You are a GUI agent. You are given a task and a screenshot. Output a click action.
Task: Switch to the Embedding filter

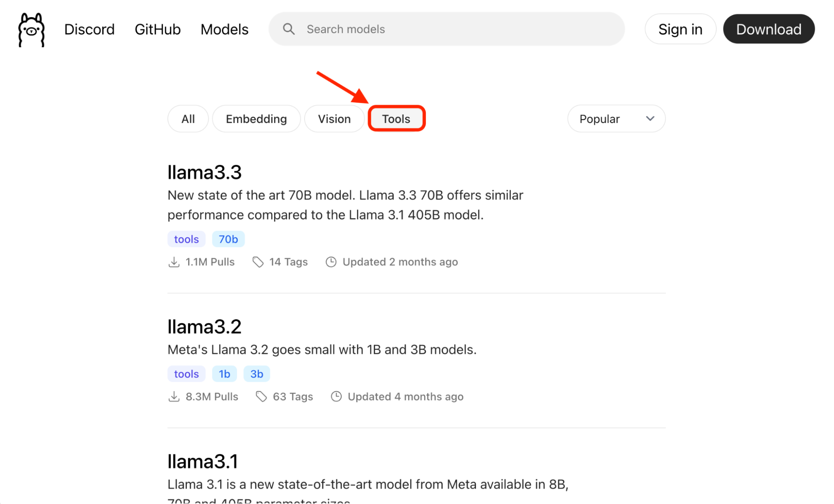coord(256,118)
